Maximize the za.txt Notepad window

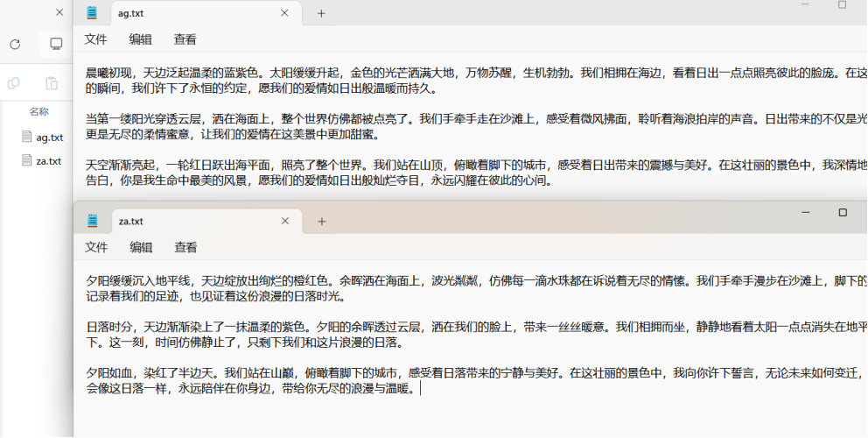tap(843, 212)
